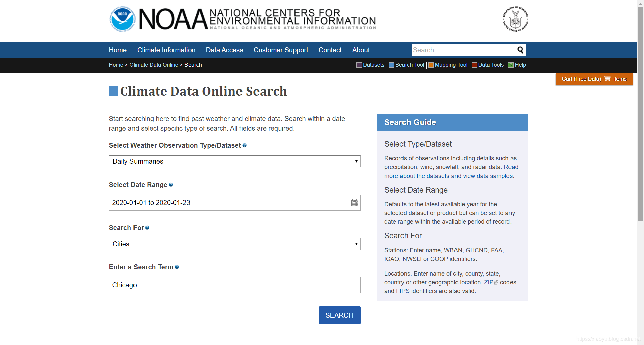644x345 pixels.
Task: Open the Cart (Free Data) button
Action: pos(594,79)
